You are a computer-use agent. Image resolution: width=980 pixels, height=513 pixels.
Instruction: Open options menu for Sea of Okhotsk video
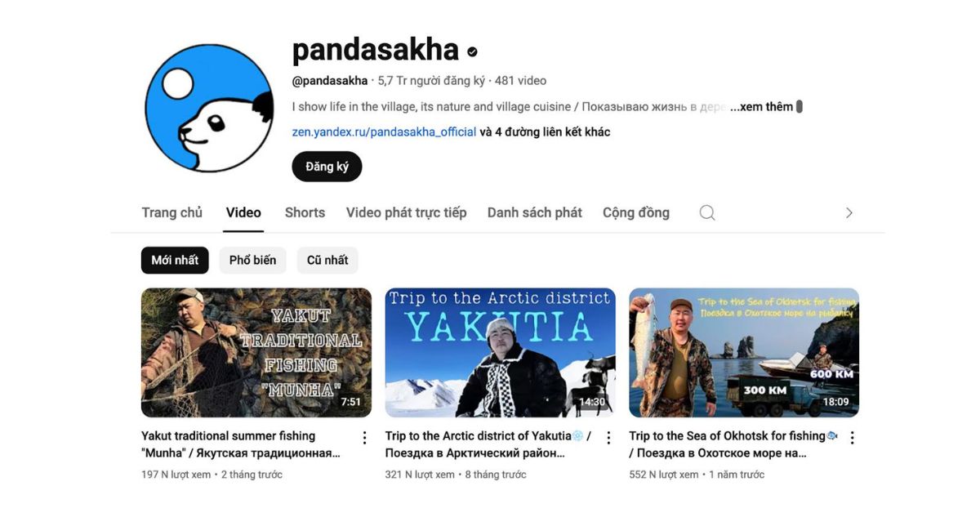pyautogui.click(x=852, y=438)
